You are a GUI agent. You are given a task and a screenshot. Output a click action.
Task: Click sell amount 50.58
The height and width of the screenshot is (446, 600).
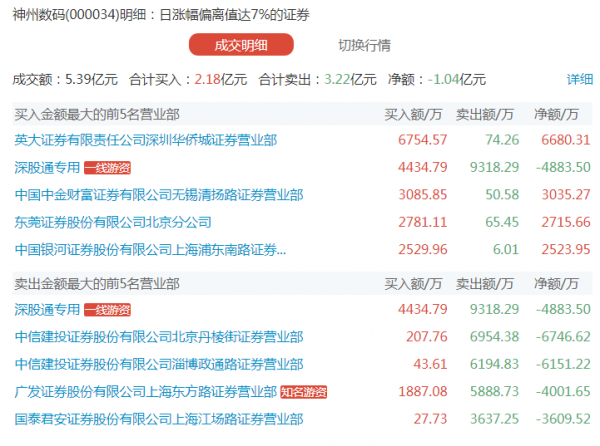click(x=502, y=195)
